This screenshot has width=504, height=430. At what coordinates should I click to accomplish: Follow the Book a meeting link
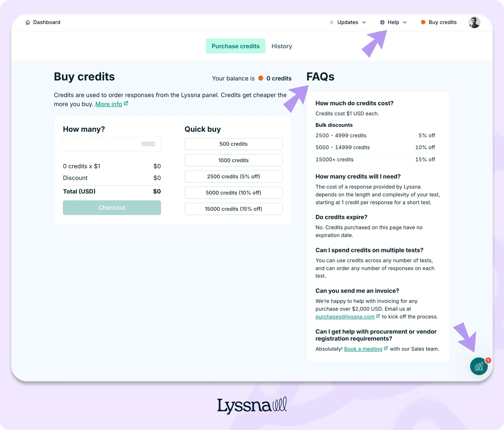pos(363,349)
